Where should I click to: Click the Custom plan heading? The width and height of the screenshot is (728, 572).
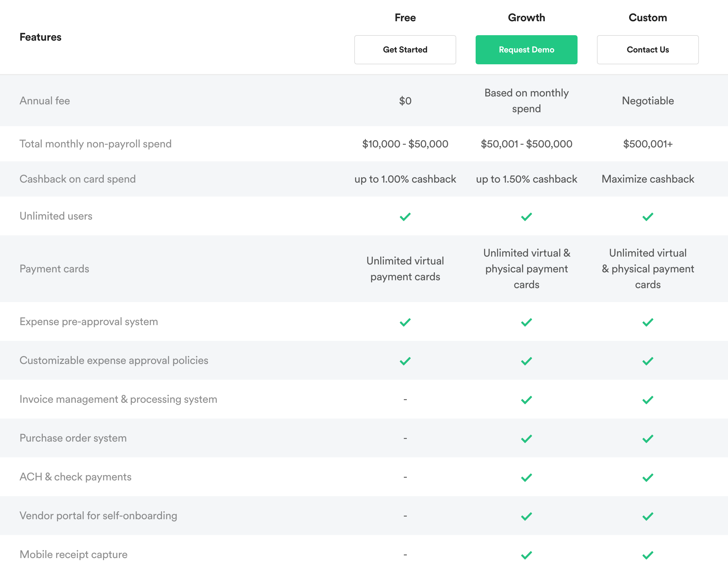click(647, 17)
